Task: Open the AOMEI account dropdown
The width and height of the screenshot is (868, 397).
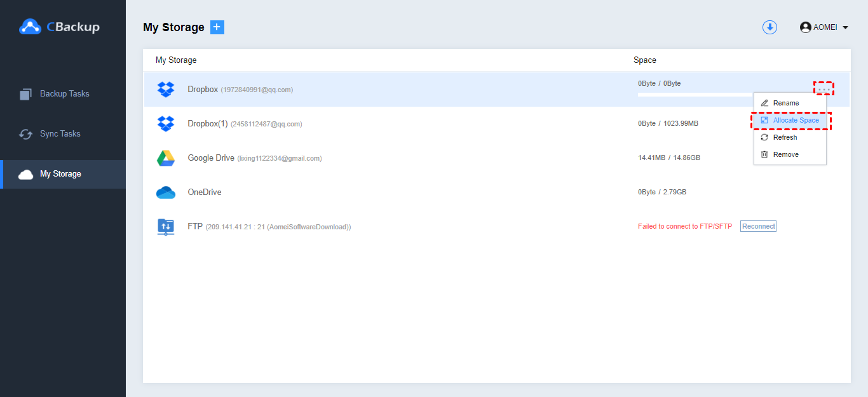Action: tap(824, 27)
